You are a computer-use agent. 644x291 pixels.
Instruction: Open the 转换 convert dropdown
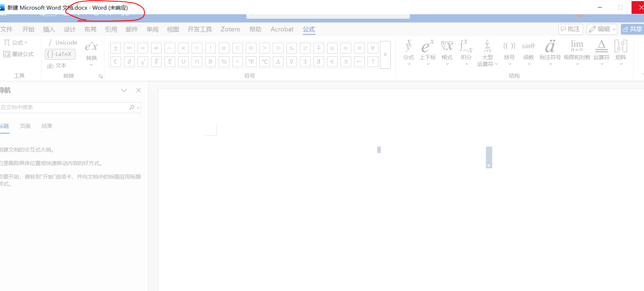(91, 53)
